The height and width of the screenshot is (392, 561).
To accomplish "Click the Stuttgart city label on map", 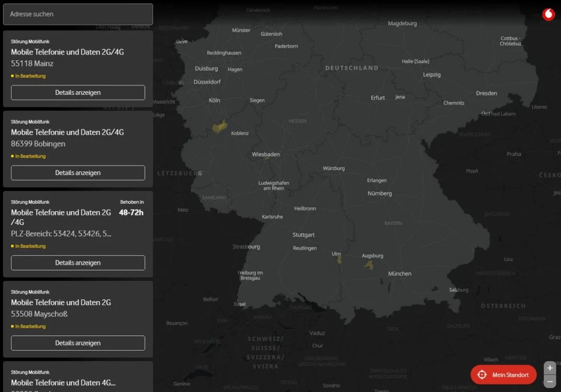I will click(304, 235).
